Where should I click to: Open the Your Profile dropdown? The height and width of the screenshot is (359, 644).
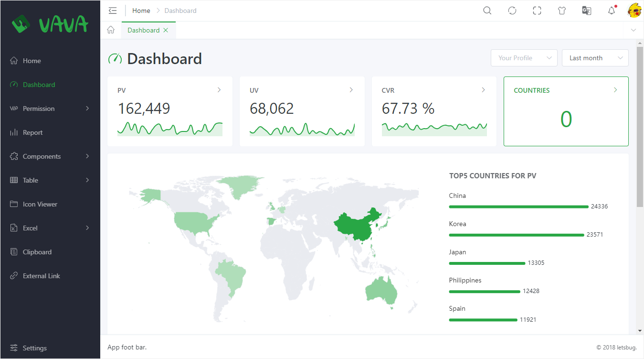[524, 58]
